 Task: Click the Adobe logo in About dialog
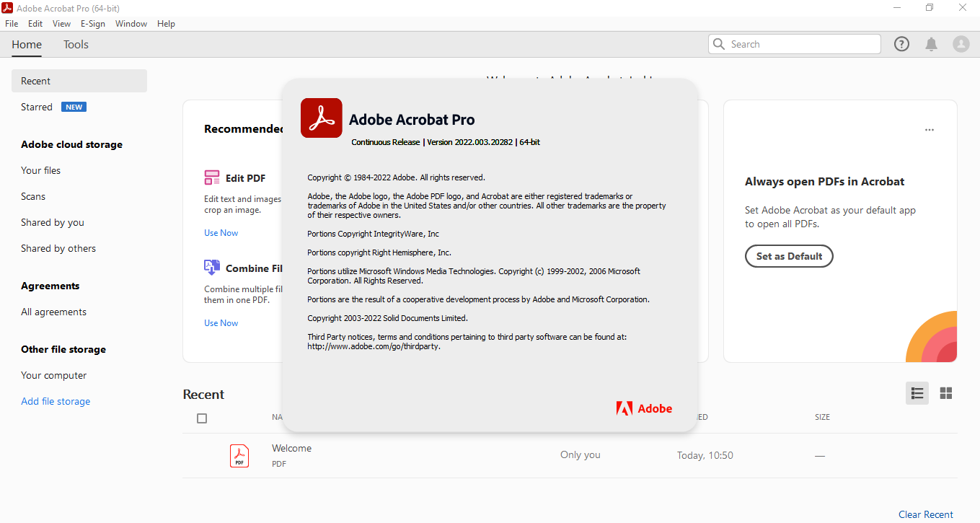[644, 408]
